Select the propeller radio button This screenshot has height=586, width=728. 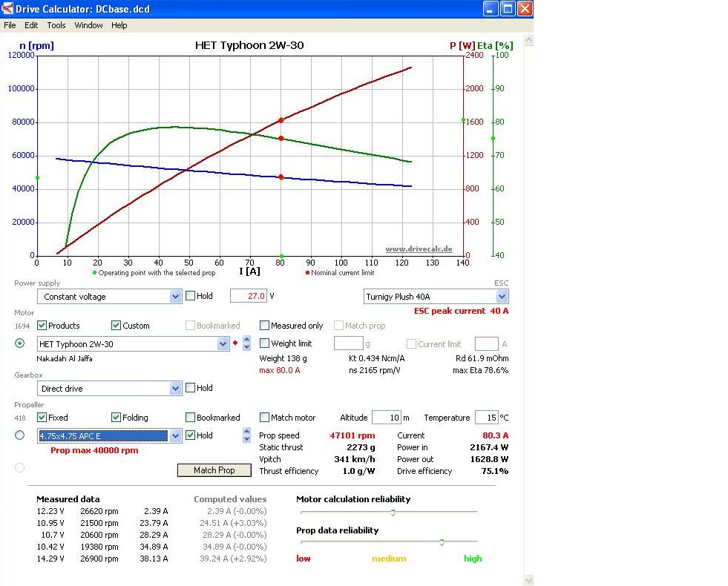click(x=20, y=435)
